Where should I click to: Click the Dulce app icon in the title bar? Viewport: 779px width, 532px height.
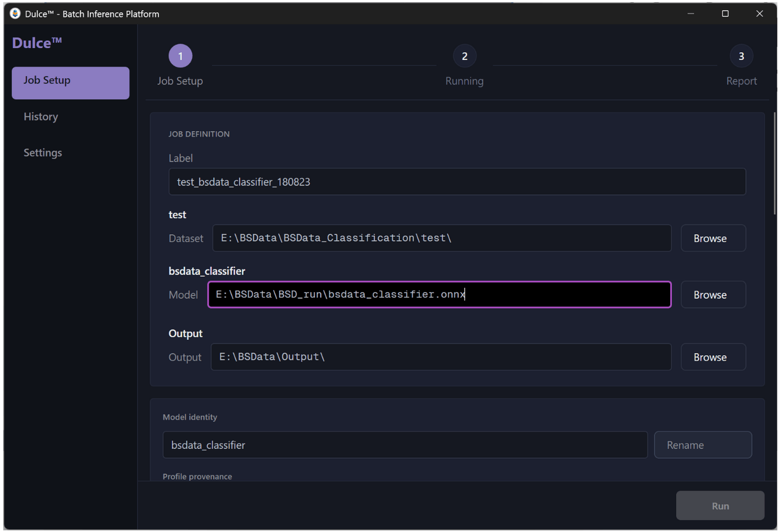point(15,13)
